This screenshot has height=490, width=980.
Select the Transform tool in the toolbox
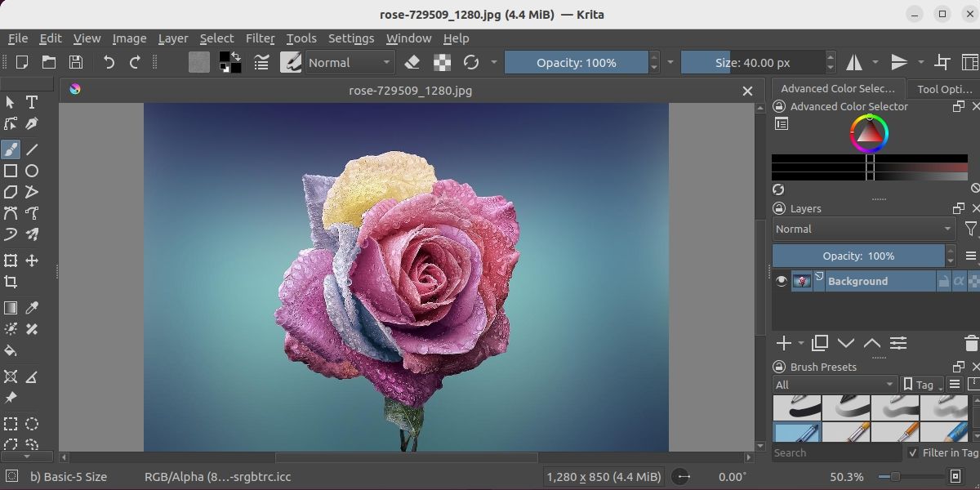click(x=11, y=261)
